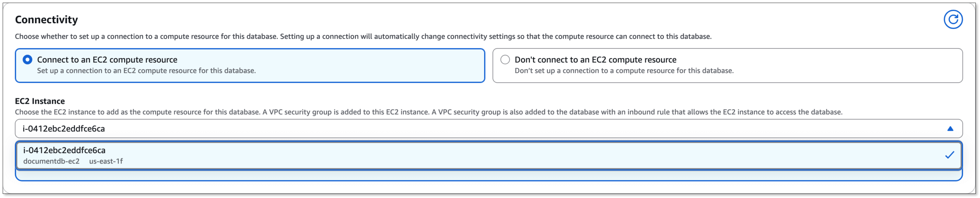Click the "Connectivity" section heading
The height and width of the screenshot is (198, 980).
(x=46, y=20)
